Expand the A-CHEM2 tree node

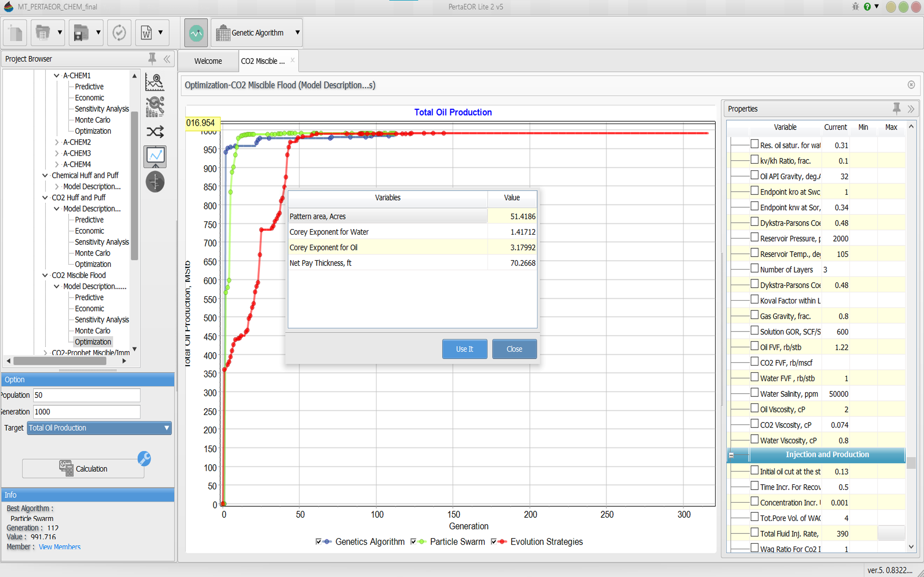pos(57,142)
